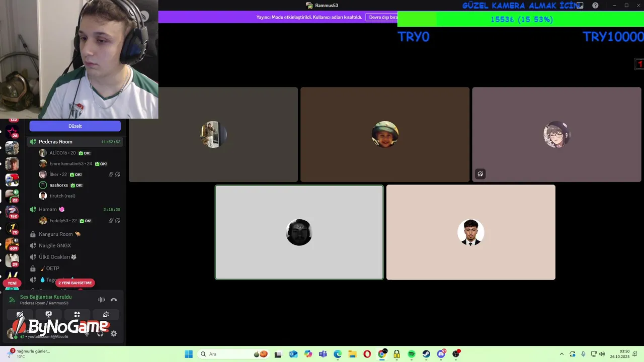The width and height of the screenshot is (644, 362).
Task: Open Discord from the taskbar
Action: (x=441, y=354)
